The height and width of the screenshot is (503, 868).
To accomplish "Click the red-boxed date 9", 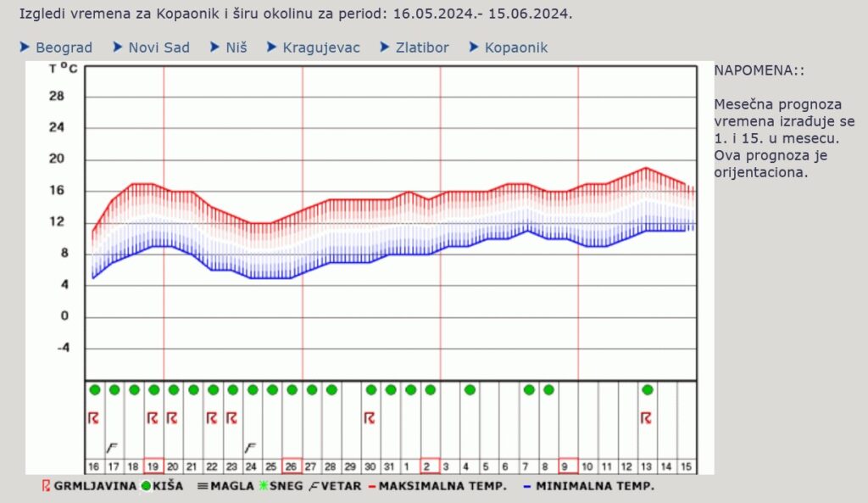I will coord(568,466).
